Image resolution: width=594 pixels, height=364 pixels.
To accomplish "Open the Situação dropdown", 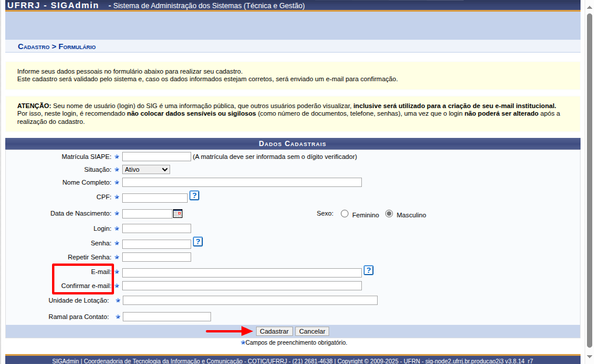I will (146, 169).
